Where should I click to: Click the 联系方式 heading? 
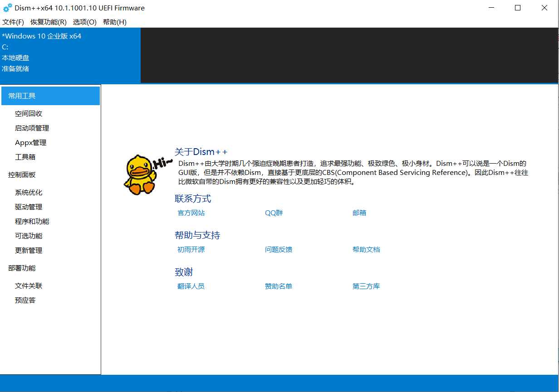[x=193, y=199]
